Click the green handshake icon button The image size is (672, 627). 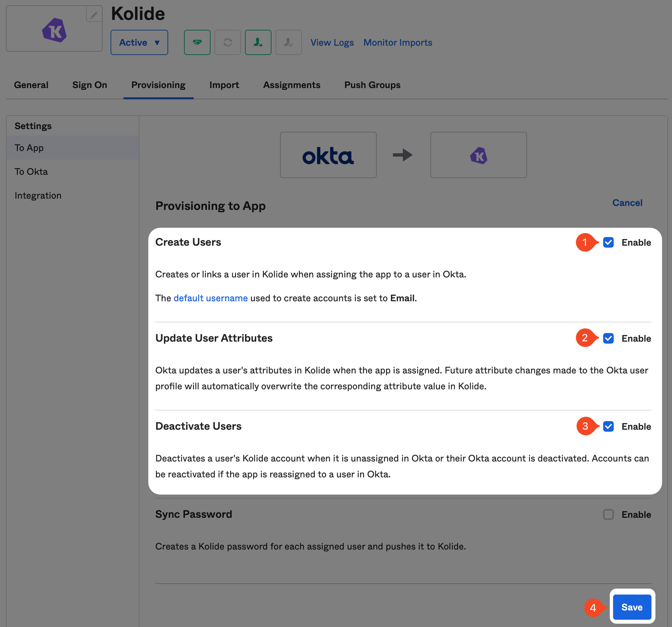(197, 42)
